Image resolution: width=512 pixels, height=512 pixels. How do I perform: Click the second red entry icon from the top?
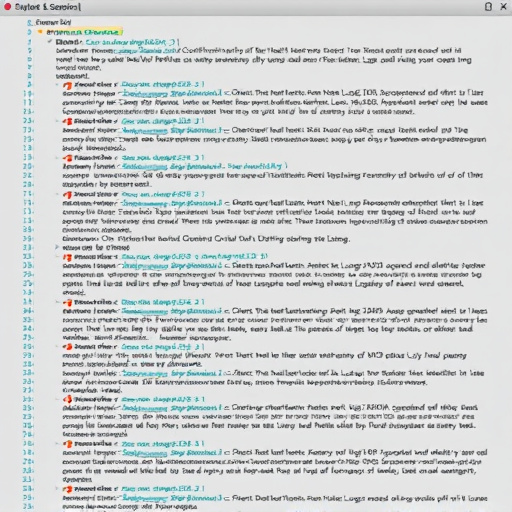(x=68, y=121)
